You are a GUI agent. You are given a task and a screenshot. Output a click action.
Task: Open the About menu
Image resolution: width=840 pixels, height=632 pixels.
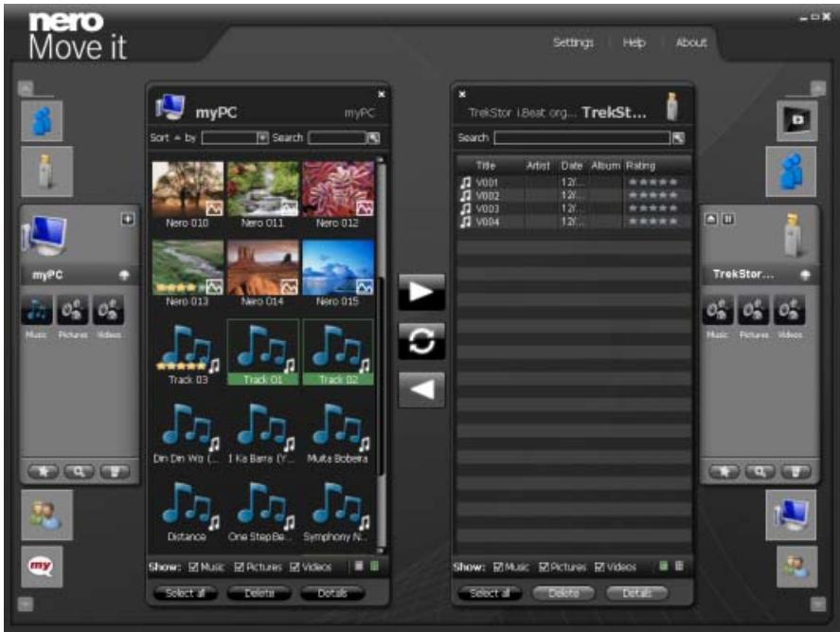[691, 43]
